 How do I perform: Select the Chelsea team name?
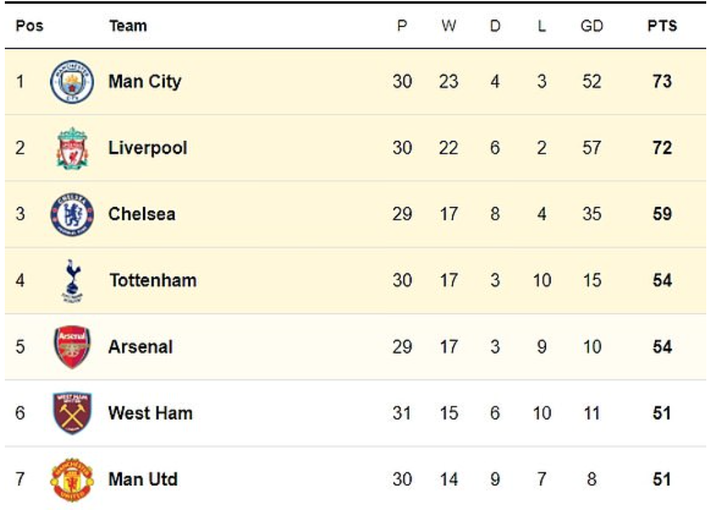pyautogui.click(x=141, y=214)
